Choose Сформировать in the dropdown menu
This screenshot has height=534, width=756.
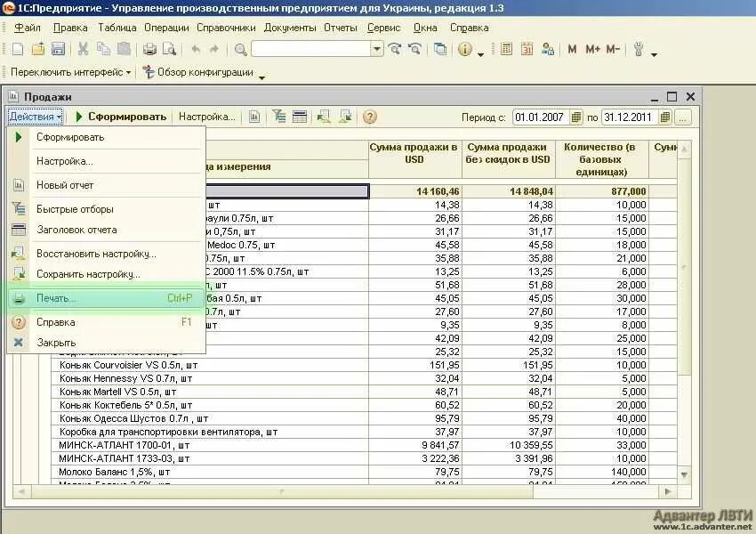coord(106,137)
